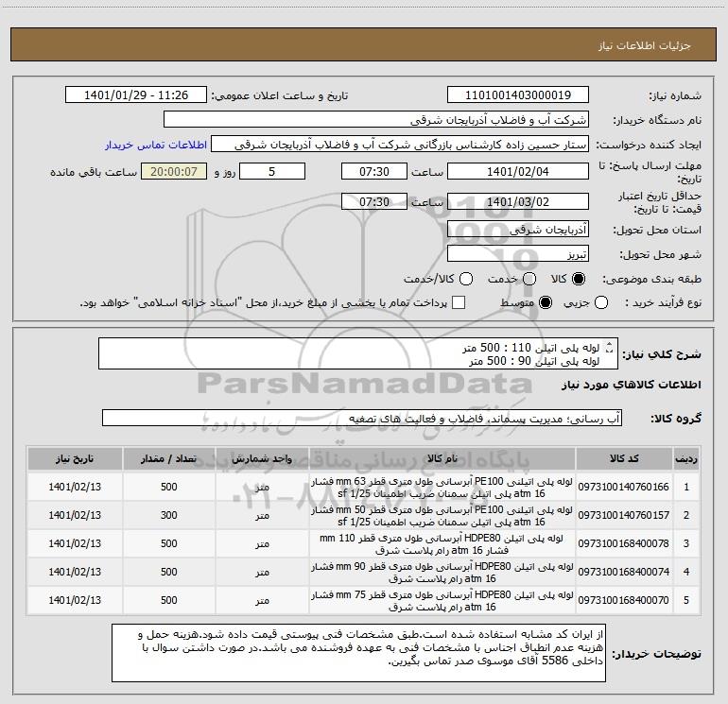Click the unit متر in row 3
This screenshot has width=728, height=704.
(x=262, y=543)
